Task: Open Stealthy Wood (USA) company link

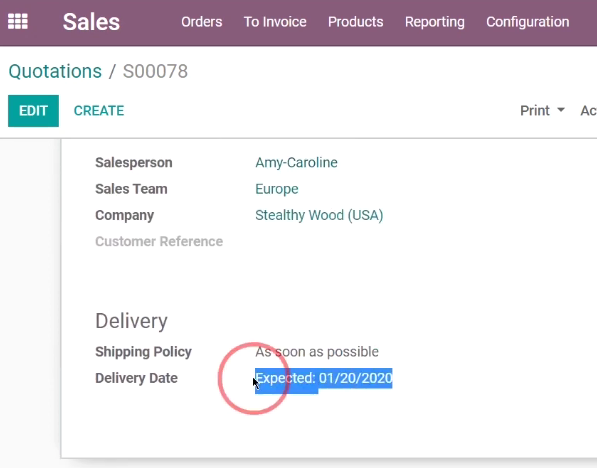Action: 319,215
